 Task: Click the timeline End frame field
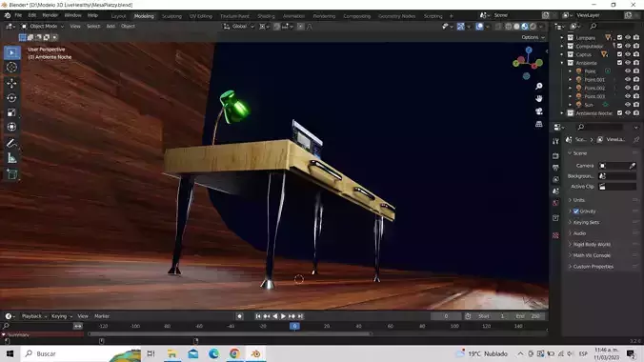pos(530,316)
